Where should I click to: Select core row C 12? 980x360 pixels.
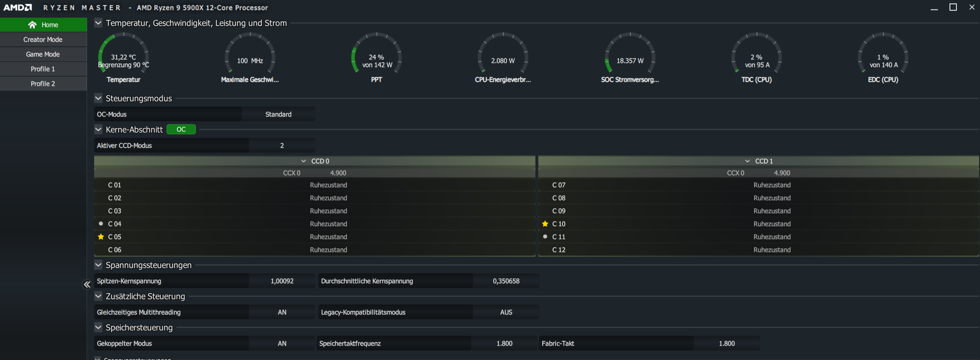tap(759, 250)
